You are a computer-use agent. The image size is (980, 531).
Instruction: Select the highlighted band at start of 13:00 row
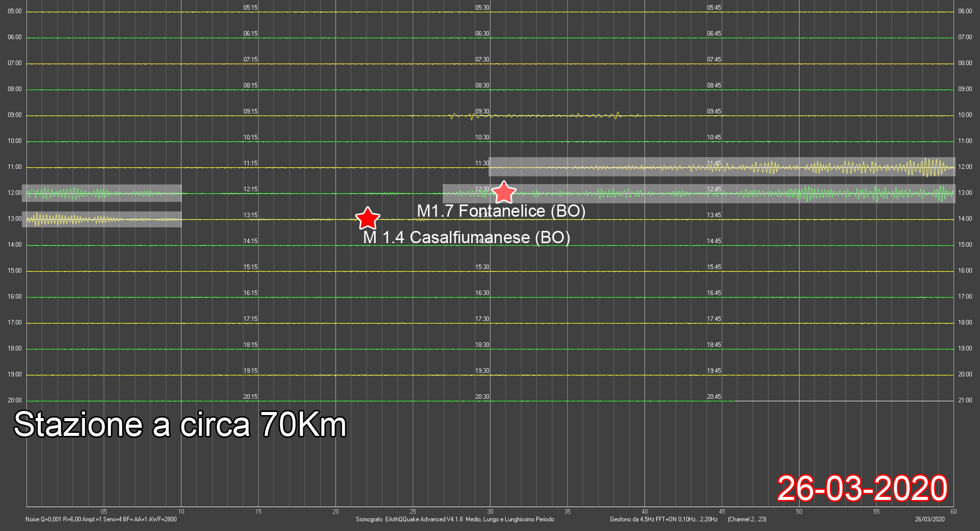(102, 219)
